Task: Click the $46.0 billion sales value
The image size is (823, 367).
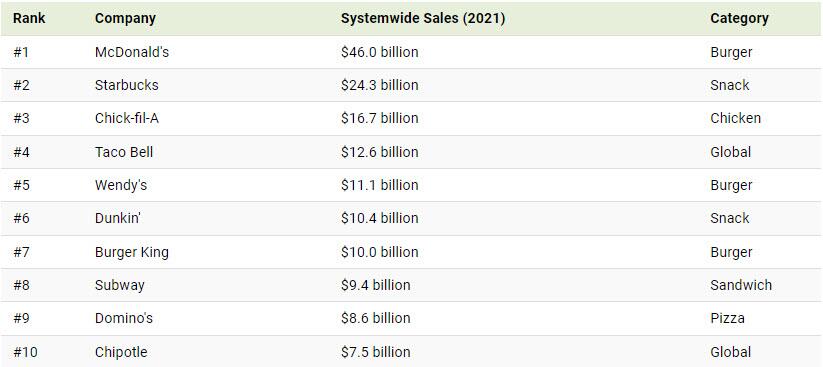Action: tap(379, 52)
